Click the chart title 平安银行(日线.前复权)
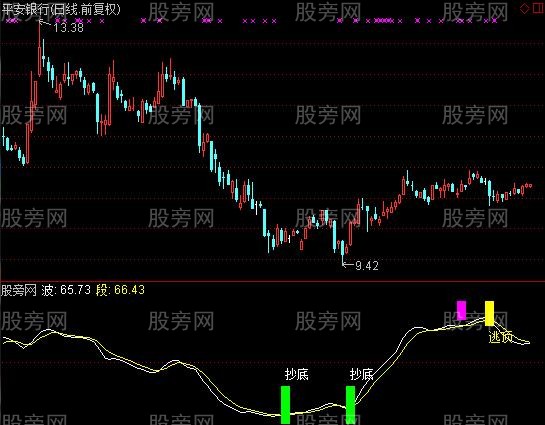The height and width of the screenshot is (425, 545). pyautogui.click(x=60, y=9)
